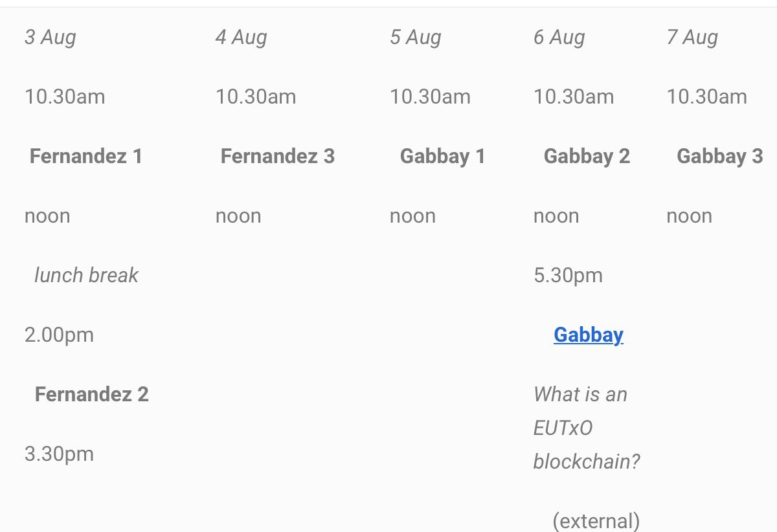Click the 5.30pm time slot
The image size is (777, 532).
pos(568,275)
